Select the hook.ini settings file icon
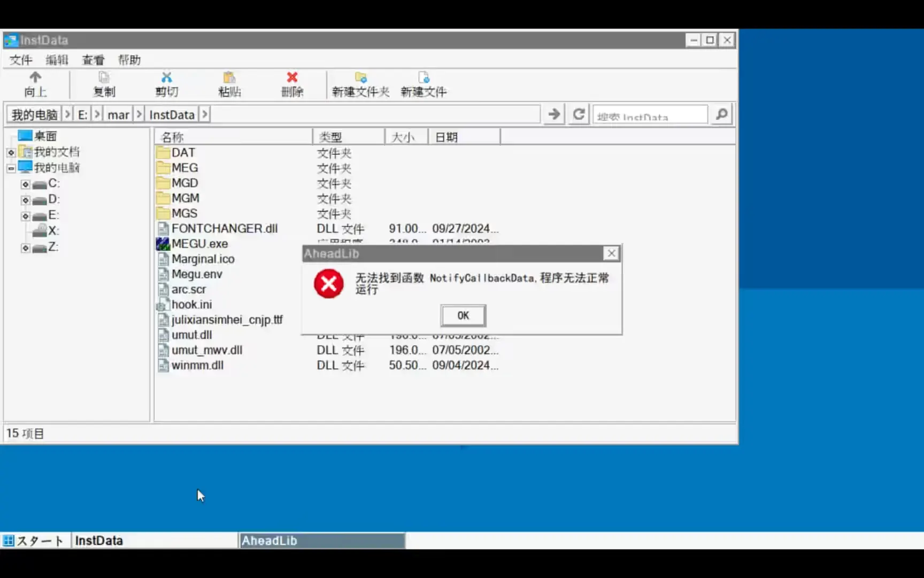This screenshot has width=924, height=578. [x=163, y=305]
